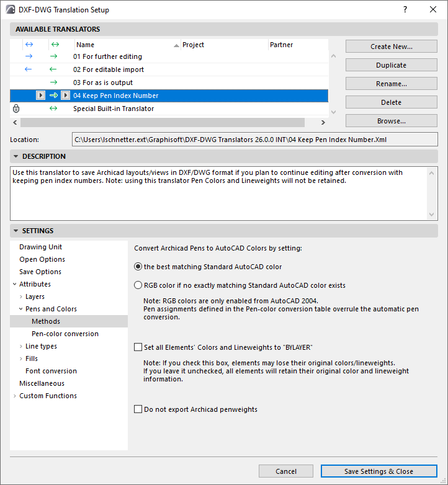This screenshot has width=448, height=485.
Task: Click translator list scroll down arrow
Action: pyautogui.click(x=334, y=112)
